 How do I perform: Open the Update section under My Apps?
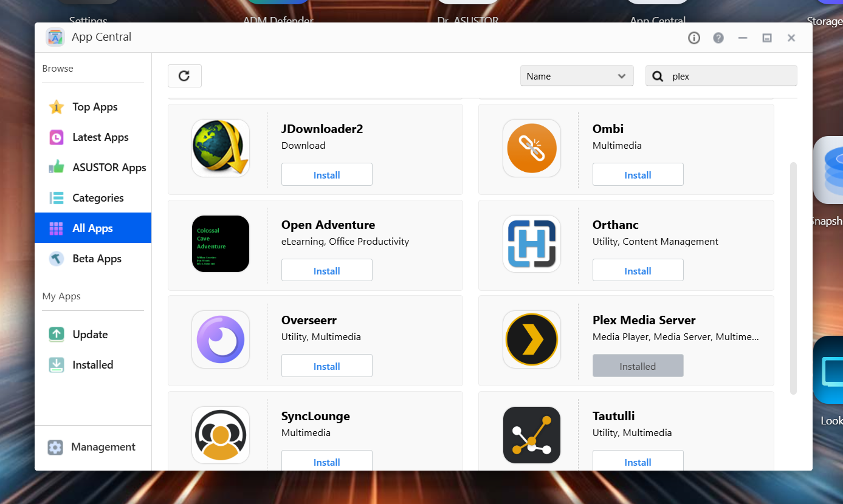coord(93,335)
